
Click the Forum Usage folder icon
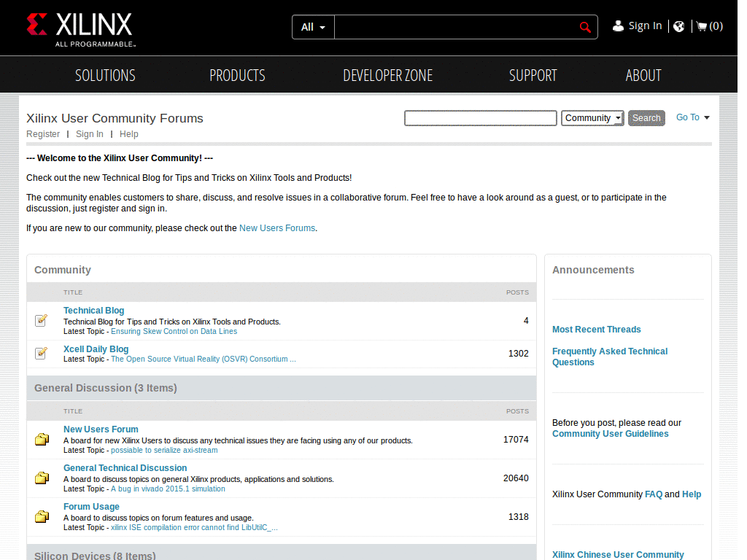(x=42, y=516)
